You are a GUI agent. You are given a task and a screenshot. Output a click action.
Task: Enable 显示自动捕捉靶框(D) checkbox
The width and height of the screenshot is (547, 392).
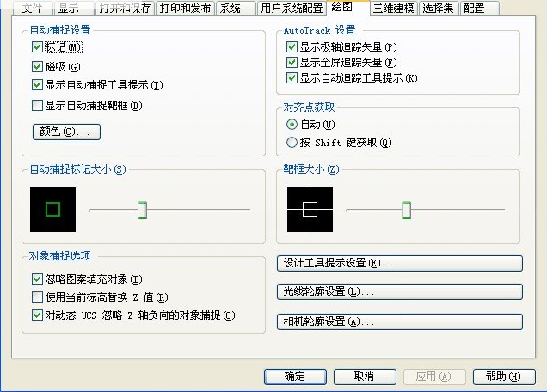point(37,106)
